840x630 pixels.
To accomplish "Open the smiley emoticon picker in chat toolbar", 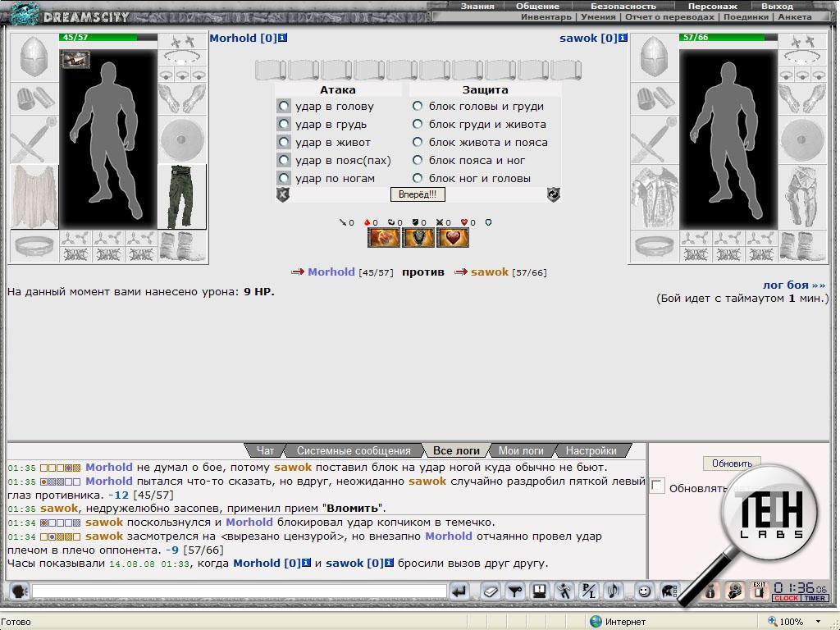I will (645, 591).
